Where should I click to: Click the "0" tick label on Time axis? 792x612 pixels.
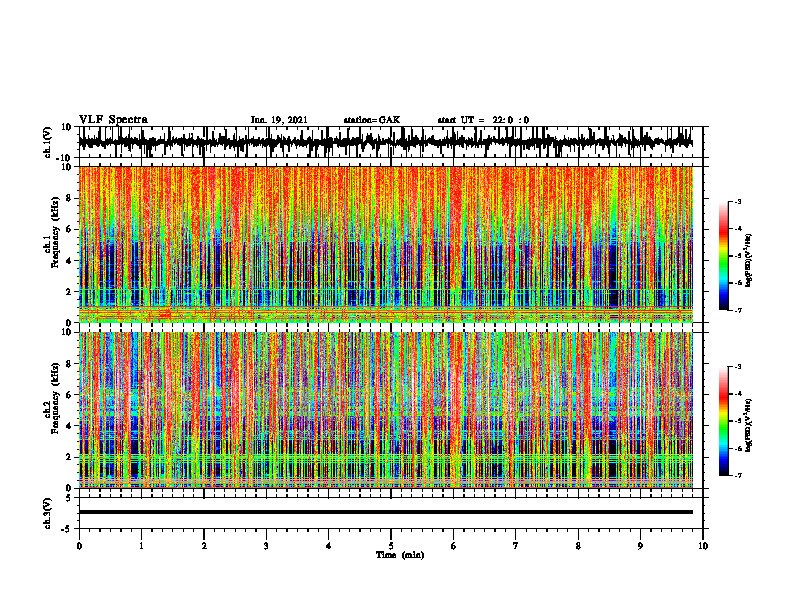[79, 546]
